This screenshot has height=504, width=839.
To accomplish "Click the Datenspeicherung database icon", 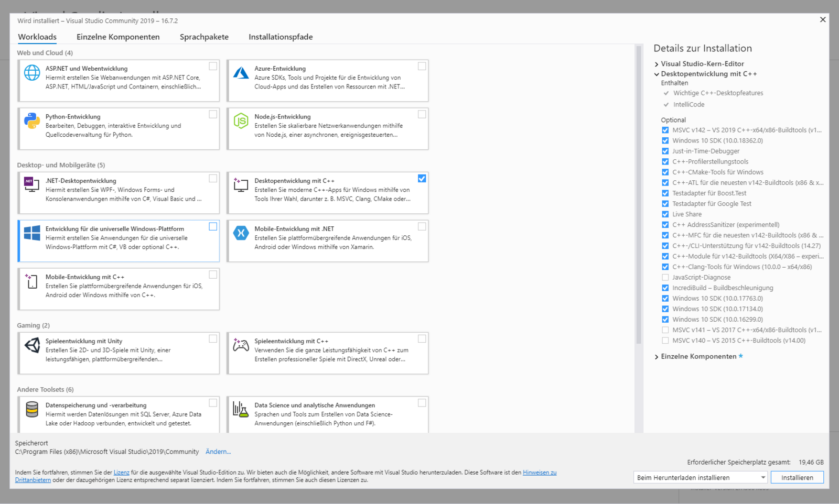I will click(x=32, y=409).
